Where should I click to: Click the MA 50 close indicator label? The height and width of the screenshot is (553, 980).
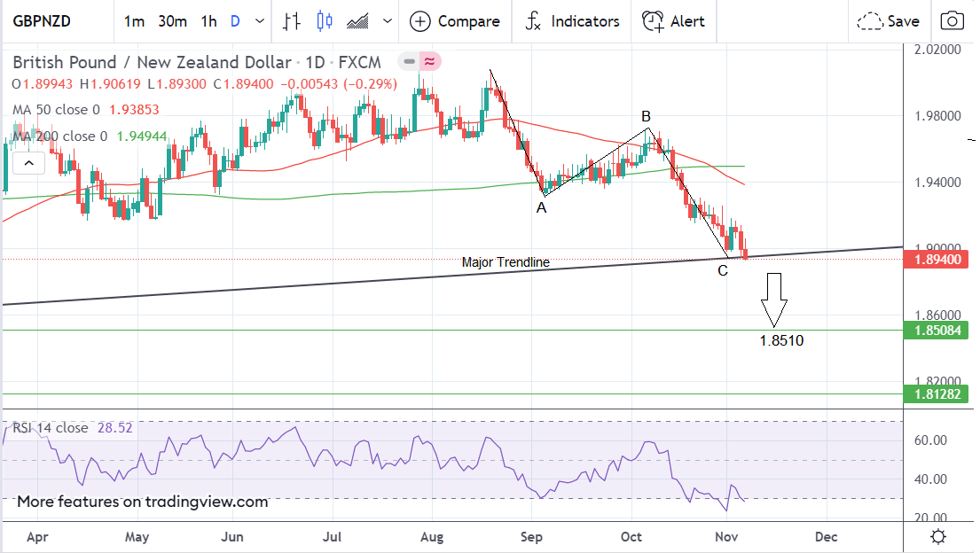[x=57, y=110]
